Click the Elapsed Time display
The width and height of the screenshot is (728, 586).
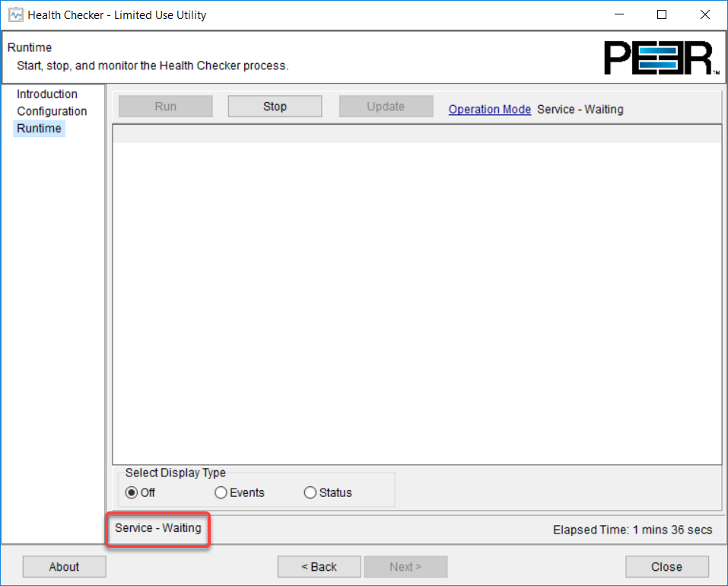[631, 529]
